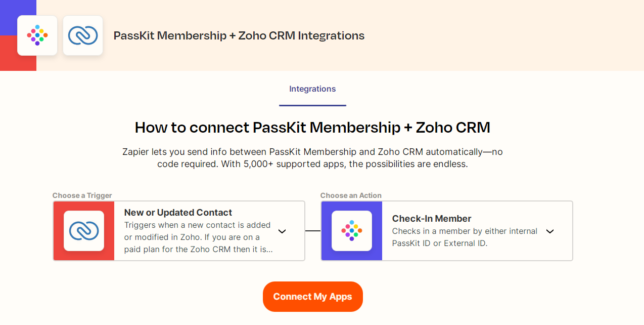
Task: Select the New or Updated Contact title
Action: [178, 213]
